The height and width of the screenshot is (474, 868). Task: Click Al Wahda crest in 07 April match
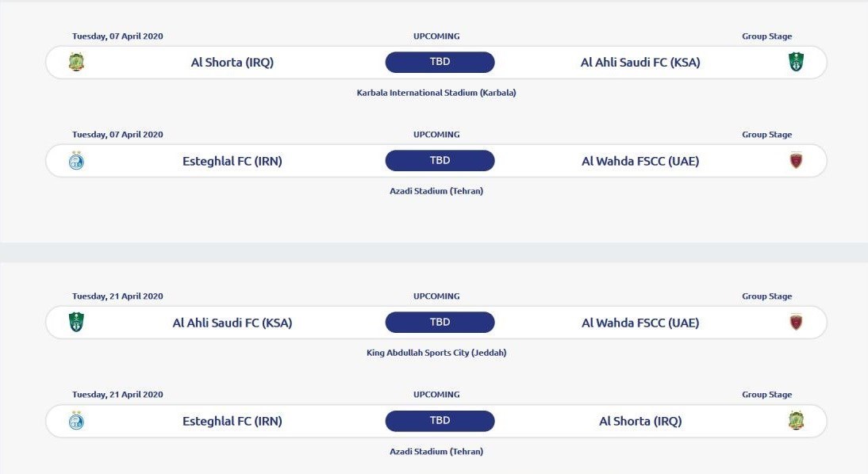tap(796, 161)
